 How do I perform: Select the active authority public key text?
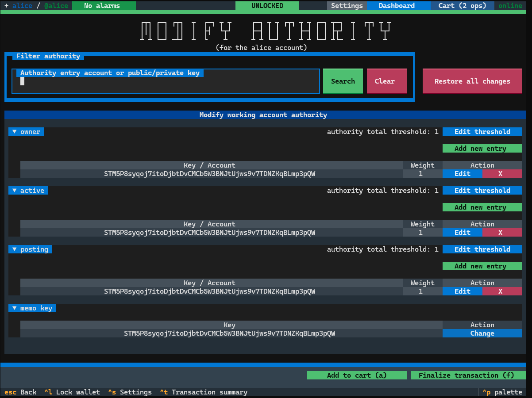click(210, 233)
